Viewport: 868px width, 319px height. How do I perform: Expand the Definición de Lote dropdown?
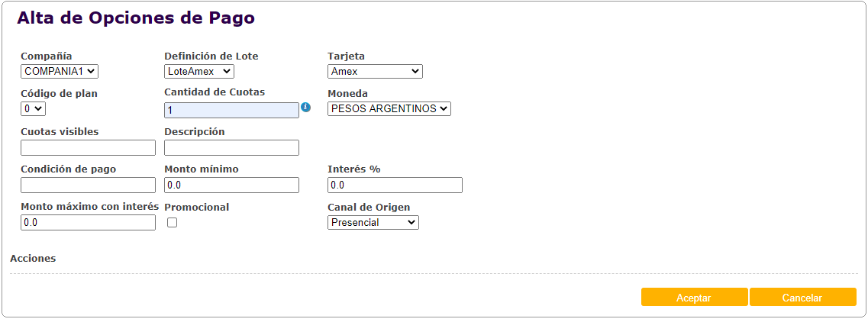[x=199, y=71]
